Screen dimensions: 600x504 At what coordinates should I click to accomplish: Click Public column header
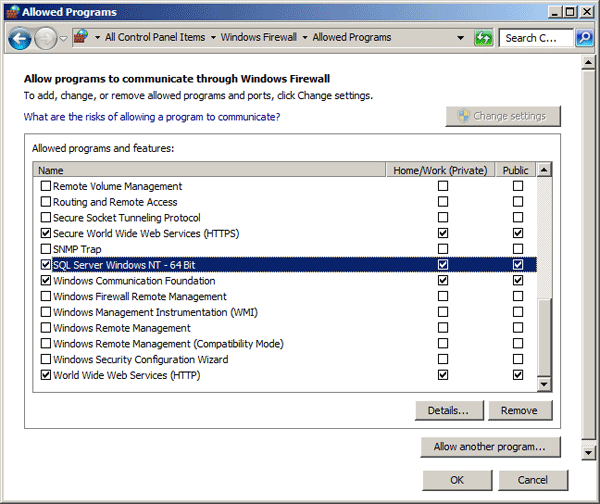coord(515,170)
